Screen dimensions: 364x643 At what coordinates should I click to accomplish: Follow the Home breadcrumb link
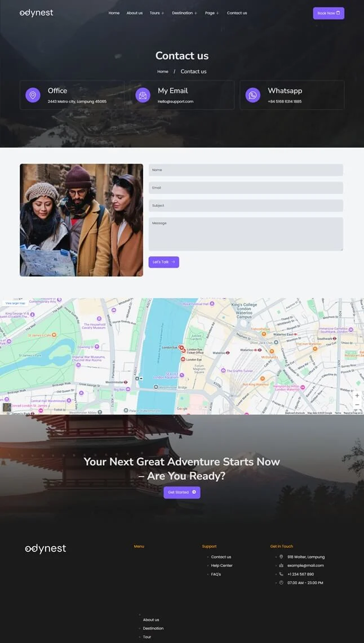point(163,72)
